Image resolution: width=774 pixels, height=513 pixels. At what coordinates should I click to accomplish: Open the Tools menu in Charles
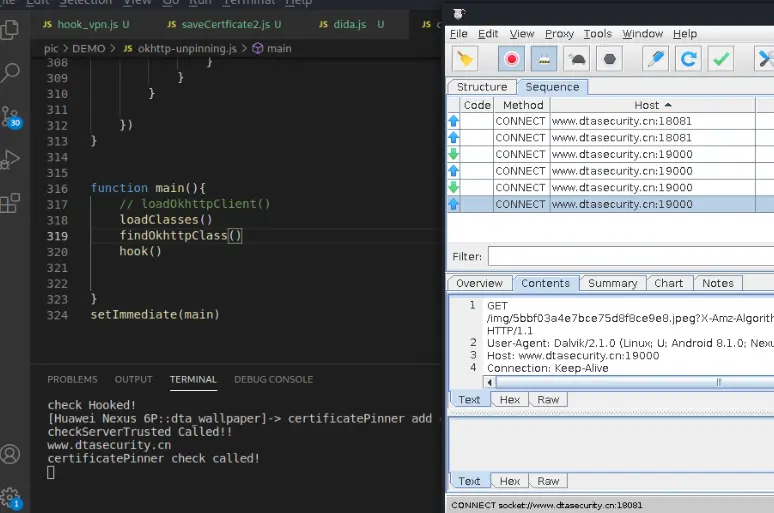click(x=597, y=34)
